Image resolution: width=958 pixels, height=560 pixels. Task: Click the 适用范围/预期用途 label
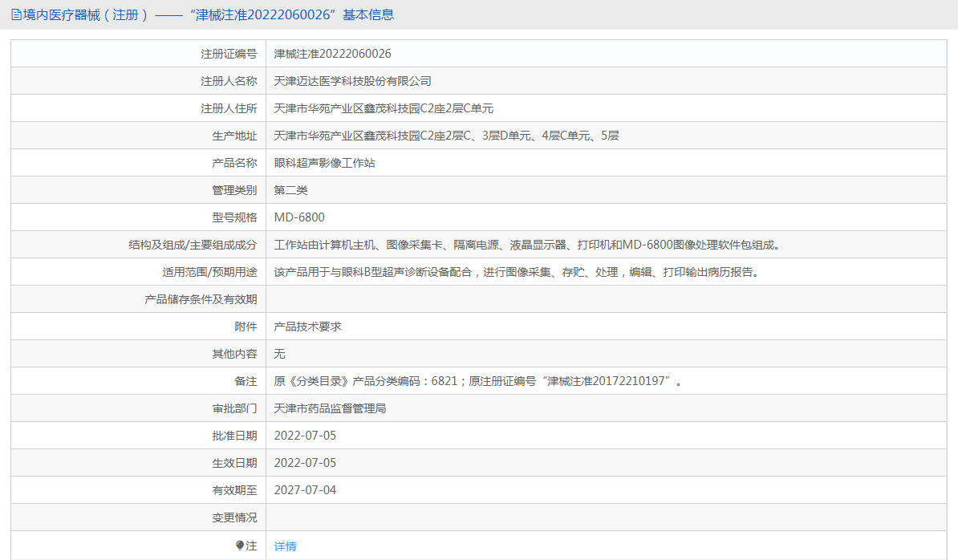tap(209, 272)
